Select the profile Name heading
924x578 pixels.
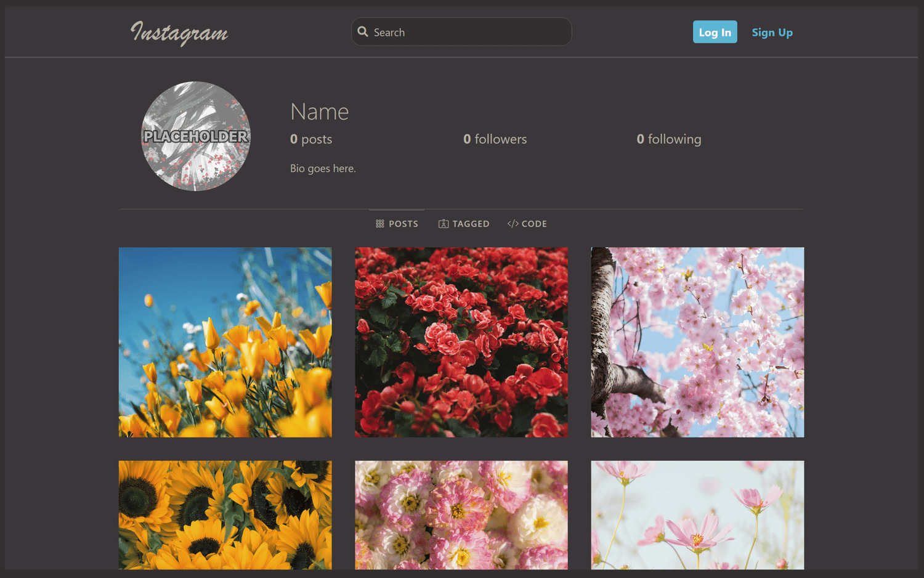(x=319, y=112)
